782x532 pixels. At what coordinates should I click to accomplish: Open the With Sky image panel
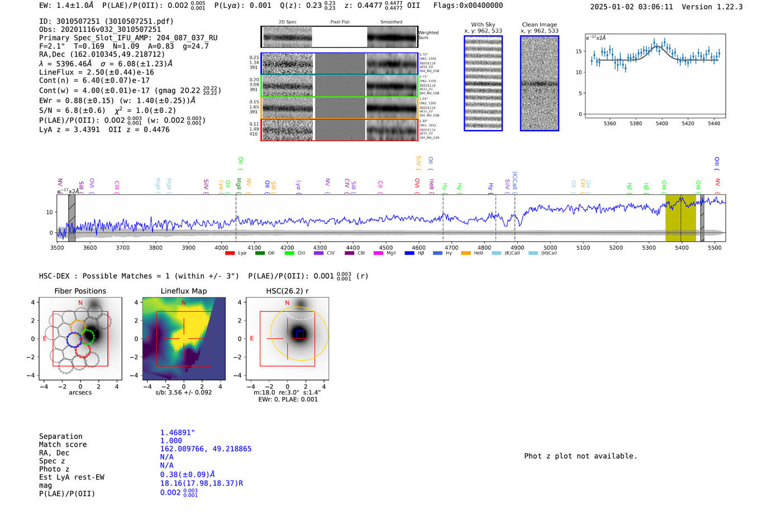tap(483, 83)
